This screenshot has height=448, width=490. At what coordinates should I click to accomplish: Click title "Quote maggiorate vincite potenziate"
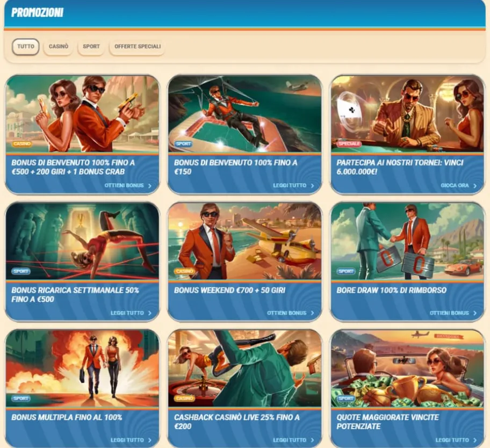tap(388, 422)
